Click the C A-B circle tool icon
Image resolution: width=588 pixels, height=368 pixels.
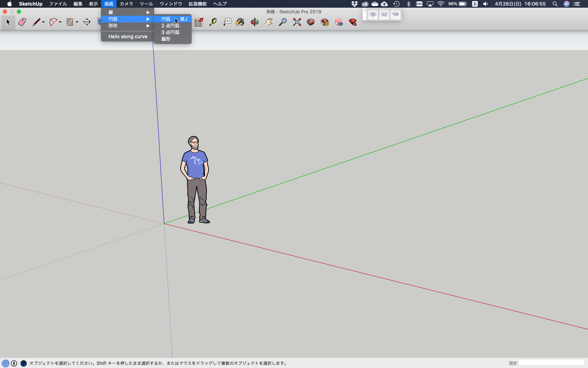tap(87, 22)
